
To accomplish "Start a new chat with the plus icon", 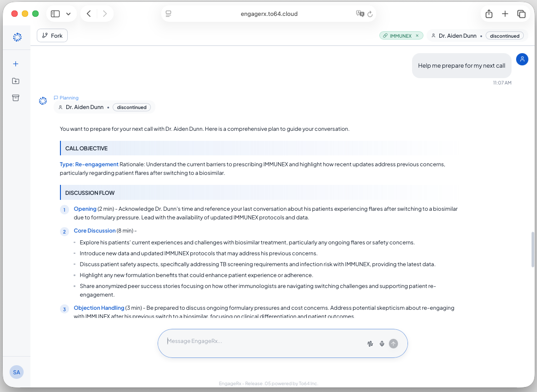I will tap(16, 64).
